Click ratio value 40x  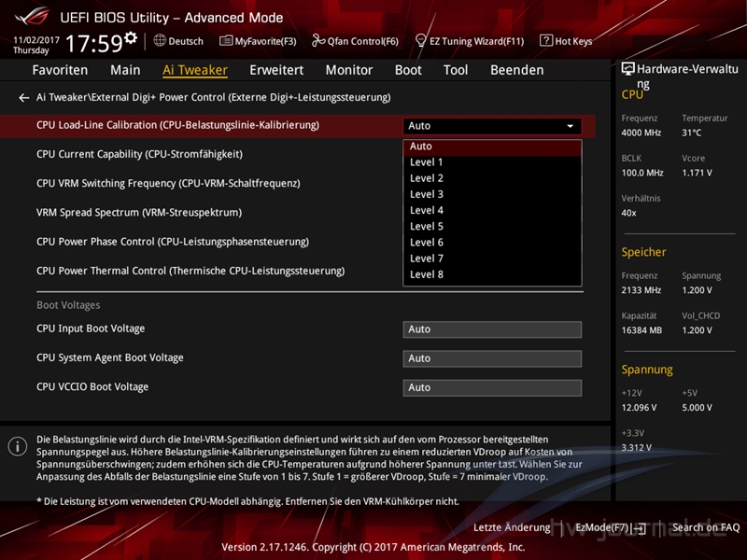tap(628, 213)
